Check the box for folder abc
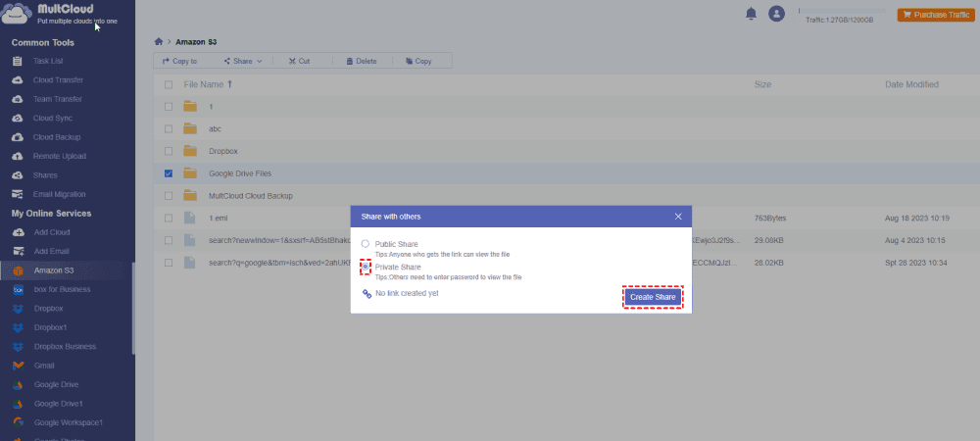 169,128
